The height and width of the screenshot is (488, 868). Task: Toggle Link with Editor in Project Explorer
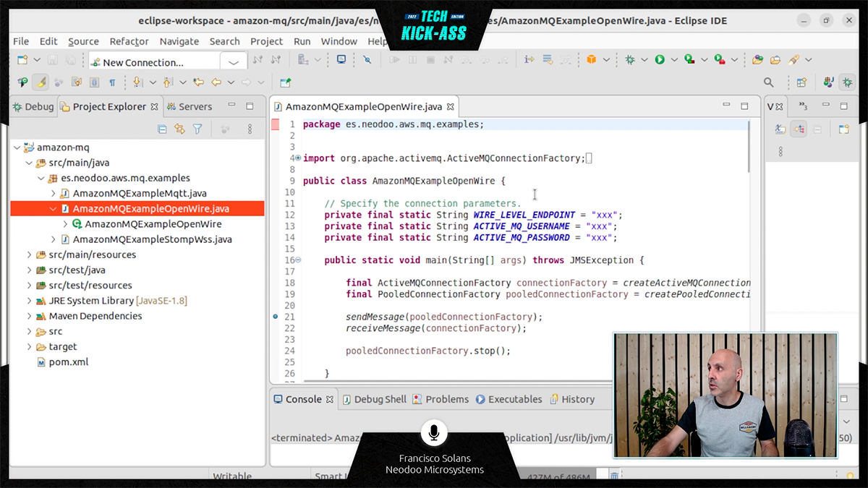point(179,129)
